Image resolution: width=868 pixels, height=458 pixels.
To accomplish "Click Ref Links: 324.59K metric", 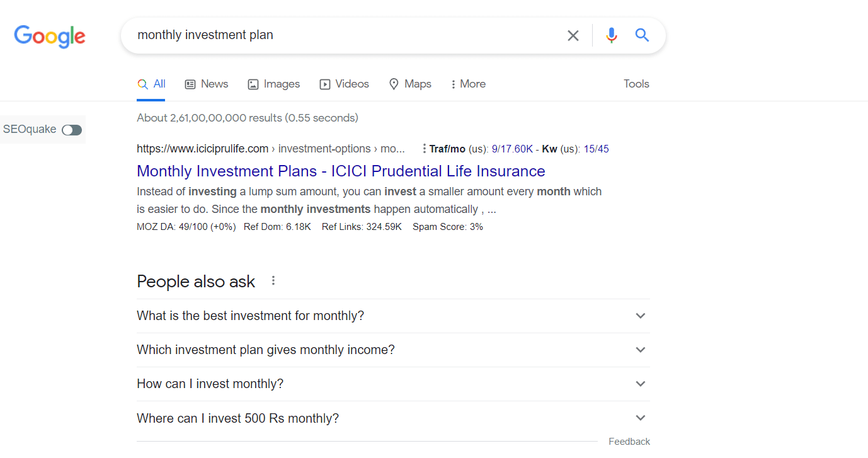I will (x=362, y=227).
